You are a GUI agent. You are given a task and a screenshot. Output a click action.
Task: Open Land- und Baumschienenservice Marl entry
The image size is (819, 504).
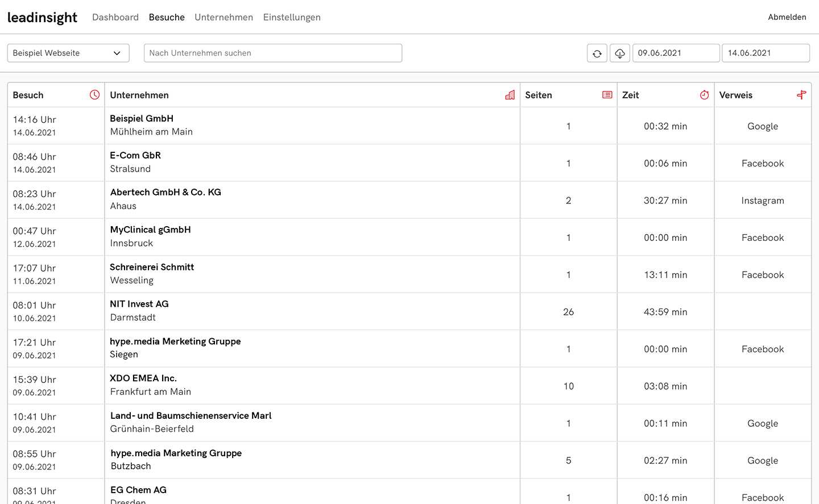click(191, 415)
